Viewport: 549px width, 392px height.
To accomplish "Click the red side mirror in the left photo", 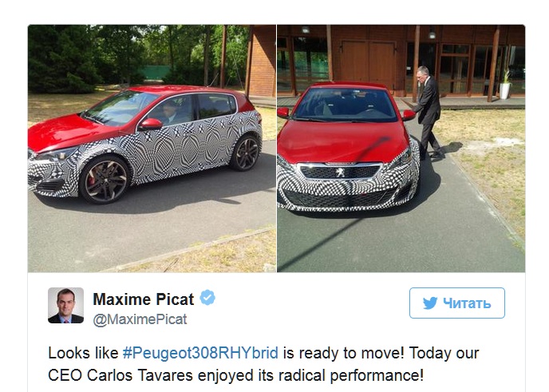I will (x=151, y=124).
